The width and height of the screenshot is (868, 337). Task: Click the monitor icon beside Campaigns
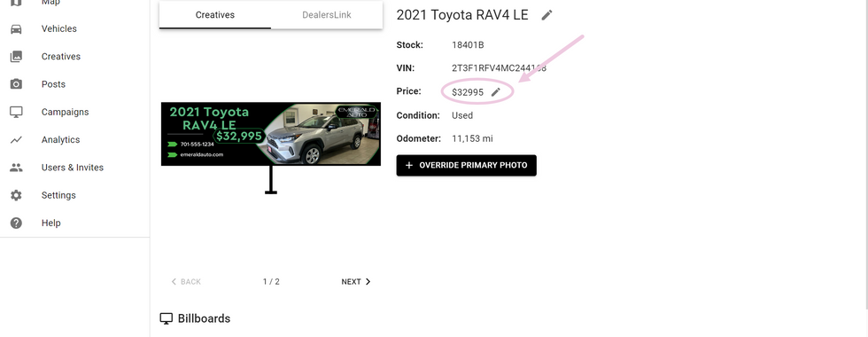click(16, 112)
